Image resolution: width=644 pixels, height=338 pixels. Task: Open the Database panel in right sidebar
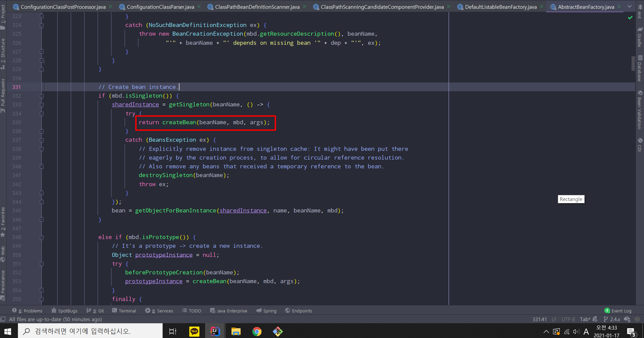pyautogui.click(x=640, y=68)
